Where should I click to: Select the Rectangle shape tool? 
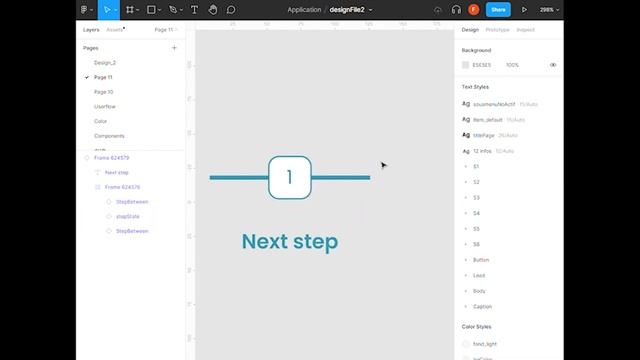pos(151,9)
